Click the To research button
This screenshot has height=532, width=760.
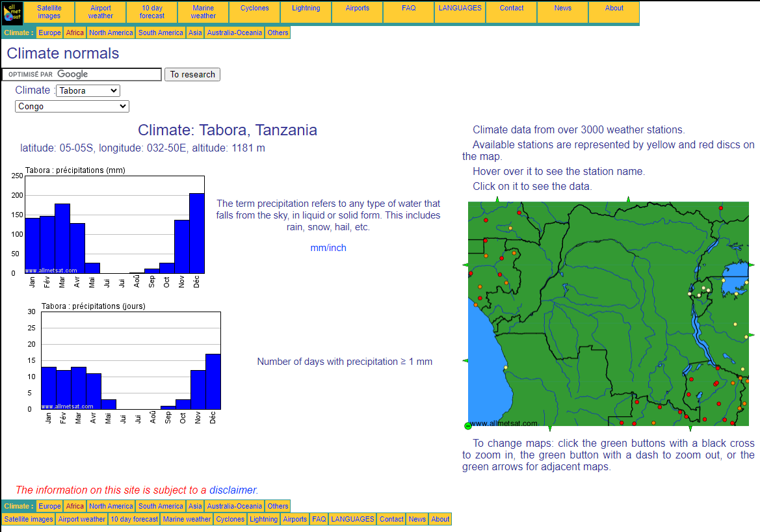pyautogui.click(x=192, y=74)
